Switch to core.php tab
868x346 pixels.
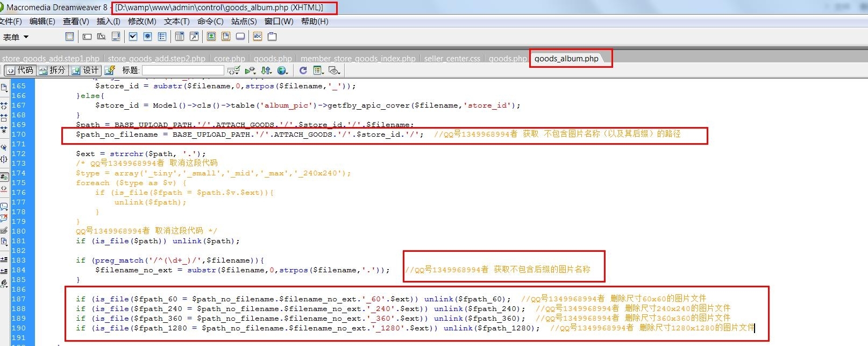(229, 59)
